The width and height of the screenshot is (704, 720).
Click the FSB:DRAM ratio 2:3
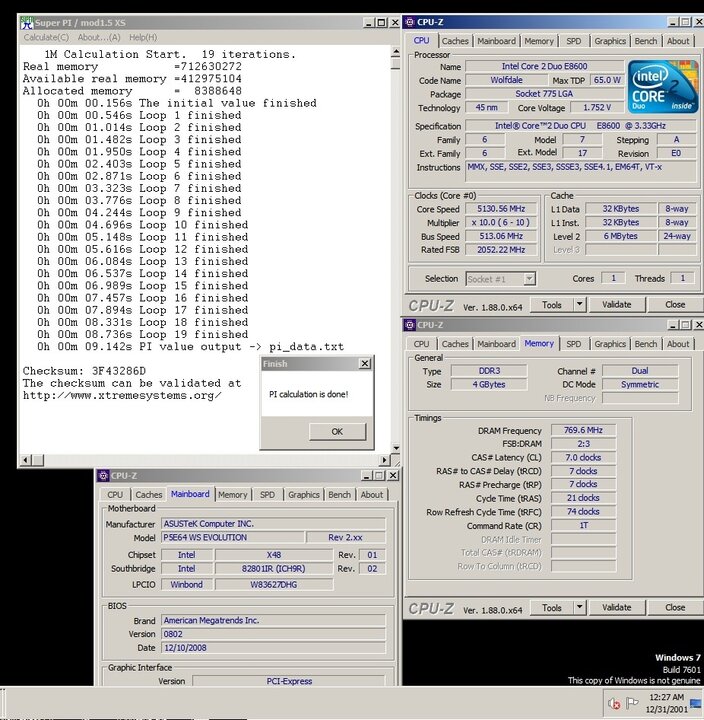pos(583,444)
